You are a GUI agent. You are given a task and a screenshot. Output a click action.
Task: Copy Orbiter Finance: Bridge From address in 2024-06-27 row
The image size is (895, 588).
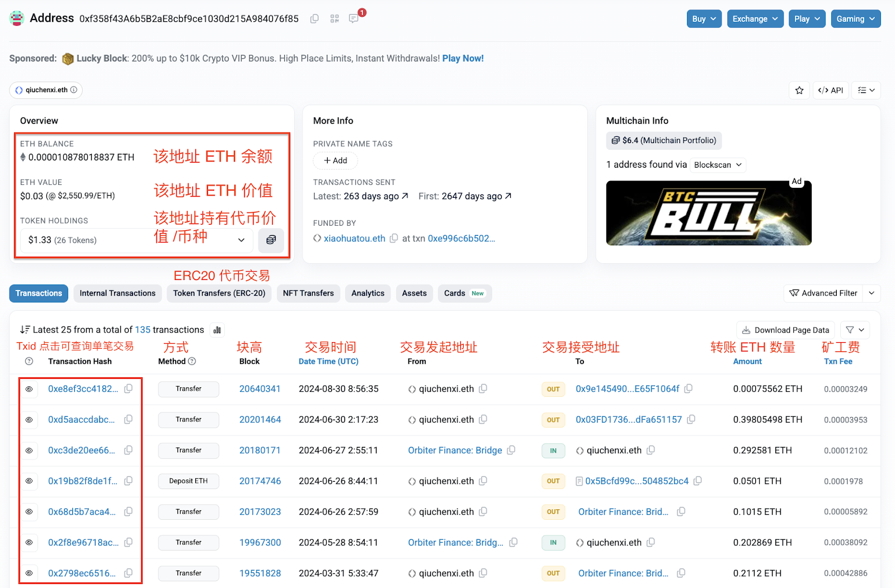pos(511,450)
